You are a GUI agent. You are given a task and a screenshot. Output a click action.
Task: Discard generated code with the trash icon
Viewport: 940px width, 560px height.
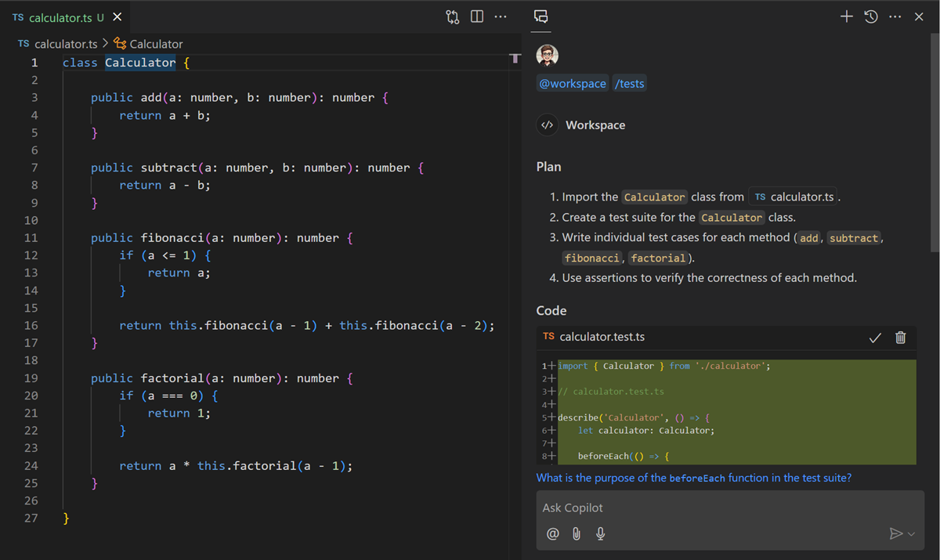coord(900,338)
